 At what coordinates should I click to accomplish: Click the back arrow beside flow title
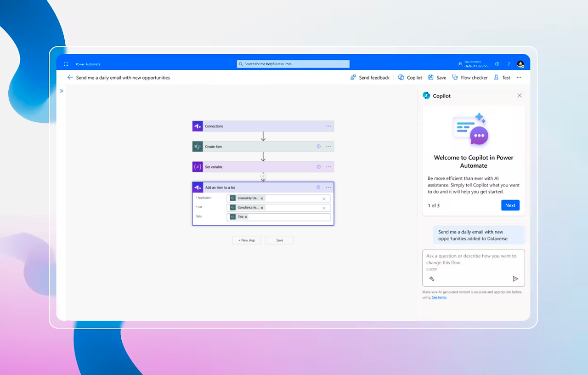point(70,77)
